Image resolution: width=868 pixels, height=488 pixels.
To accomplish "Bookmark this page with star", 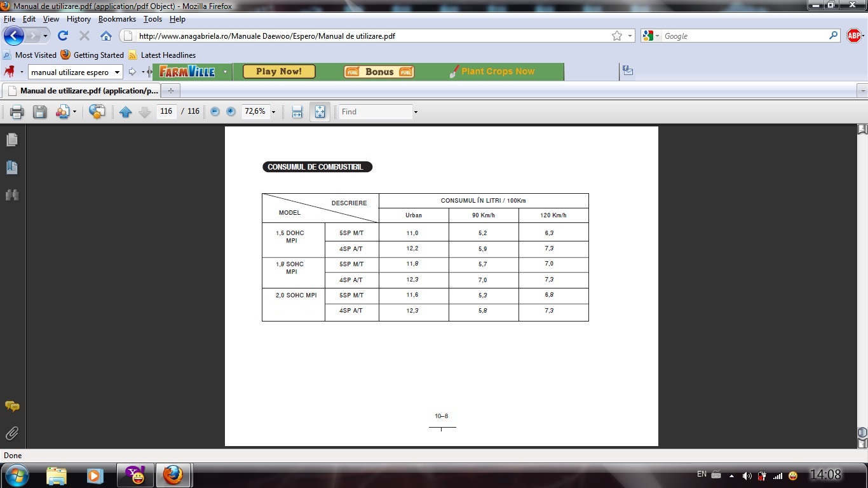I will click(616, 36).
